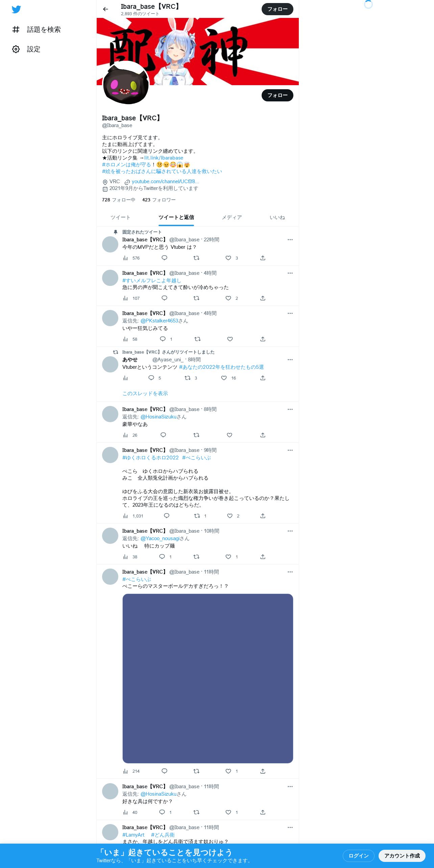
Task: Share the 好きな具は何ですか reply tweet
Action: (263, 812)
